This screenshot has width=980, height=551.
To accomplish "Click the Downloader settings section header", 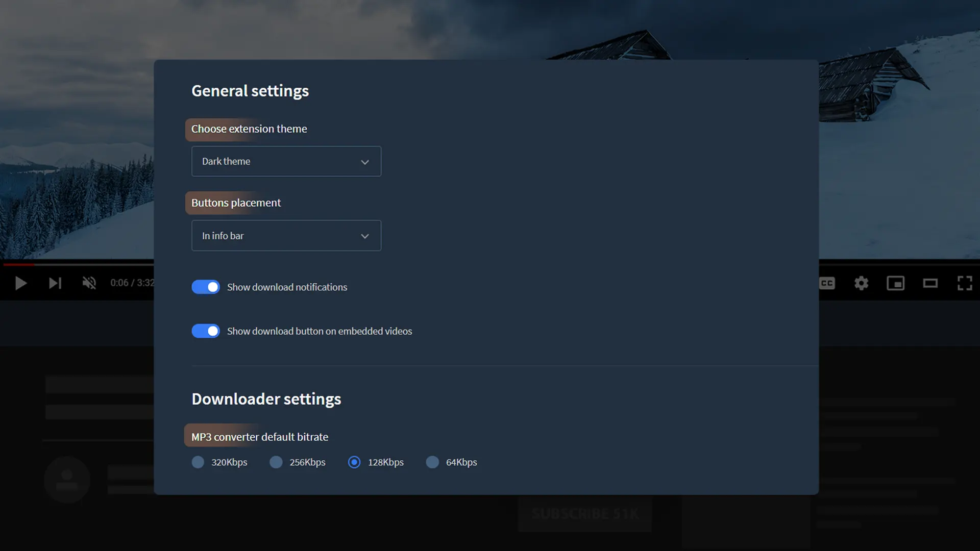I will [x=266, y=398].
